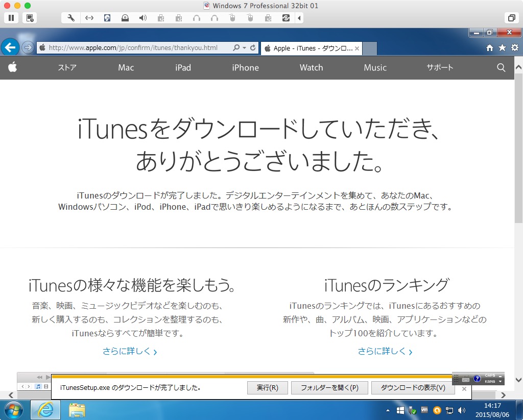Click the Apple site search magnifier
The width and height of the screenshot is (523, 420).
tap(501, 68)
